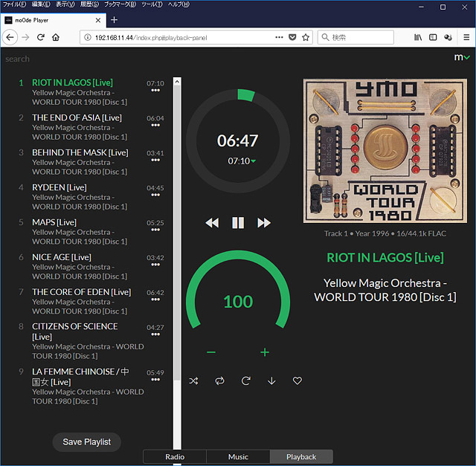Pause the current playback

[x=238, y=223]
